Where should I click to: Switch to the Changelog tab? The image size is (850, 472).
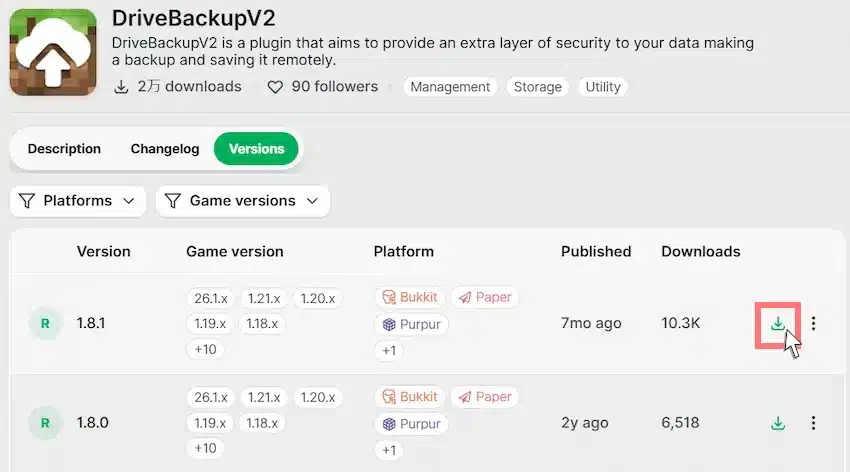[x=165, y=148]
